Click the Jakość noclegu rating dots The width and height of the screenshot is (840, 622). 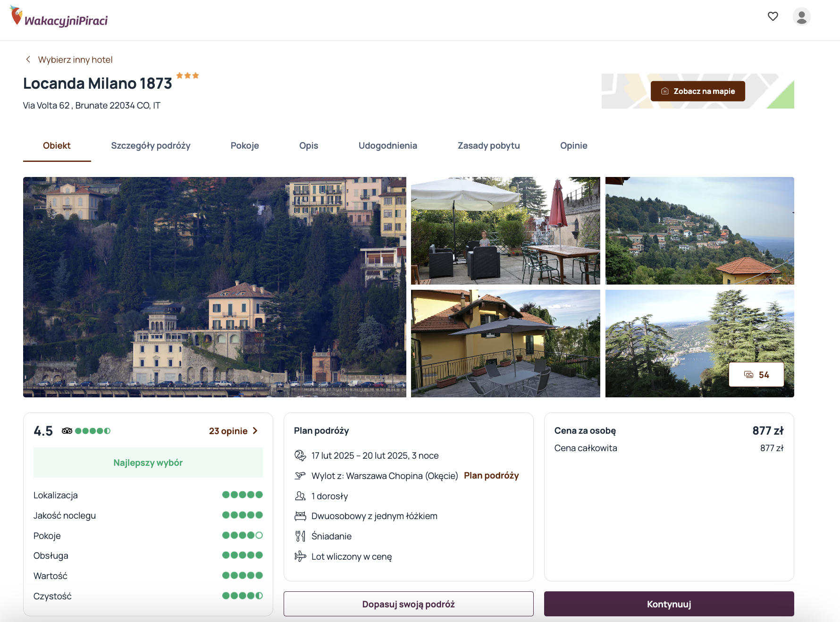(243, 515)
